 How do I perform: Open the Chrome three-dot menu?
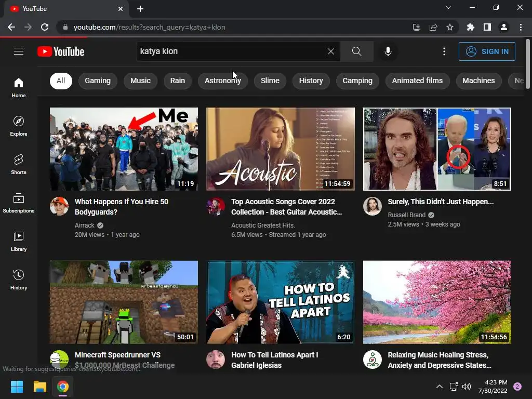pyautogui.click(x=521, y=27)
